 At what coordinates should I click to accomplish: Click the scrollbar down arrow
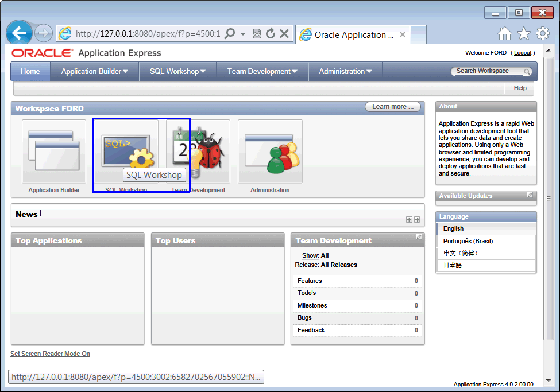click(x=549, y=381)
